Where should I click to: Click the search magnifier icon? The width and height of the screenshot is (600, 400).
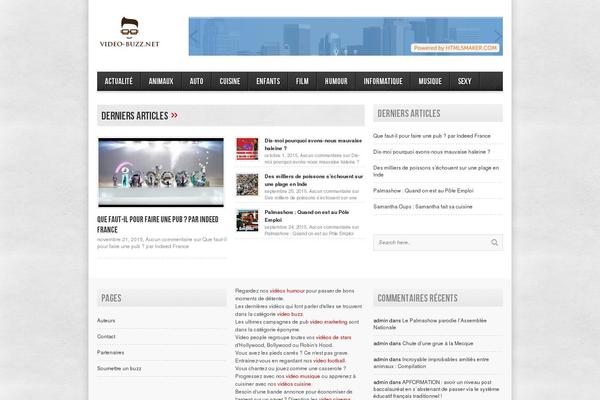(x=494, y=242)
